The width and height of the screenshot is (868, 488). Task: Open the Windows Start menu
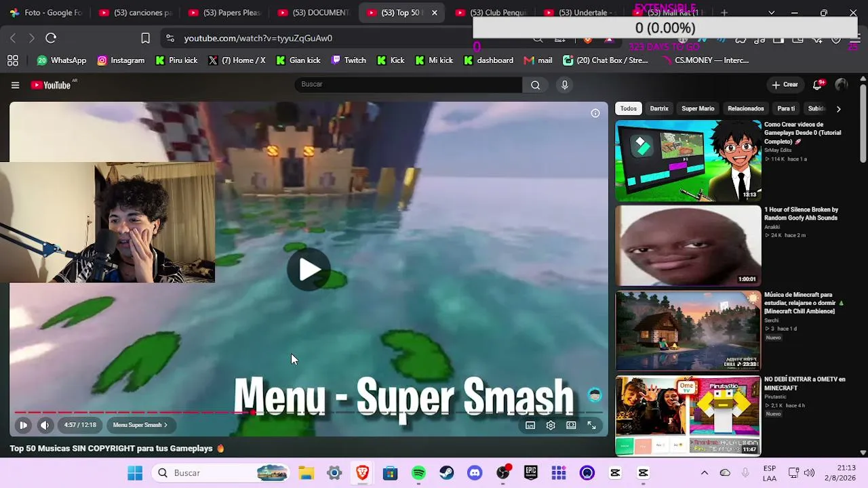(x=135, y=473)
